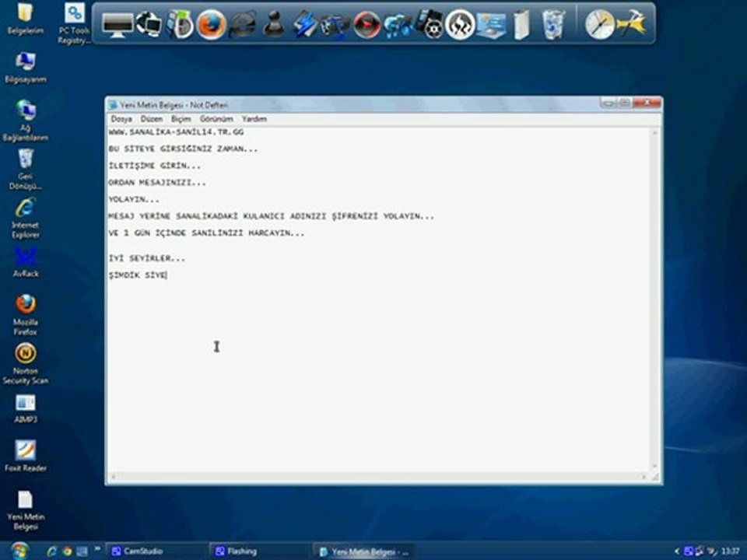
Task: Click the Notepad vertical scrollbar down arrow
Action: (x=654, y=467)
